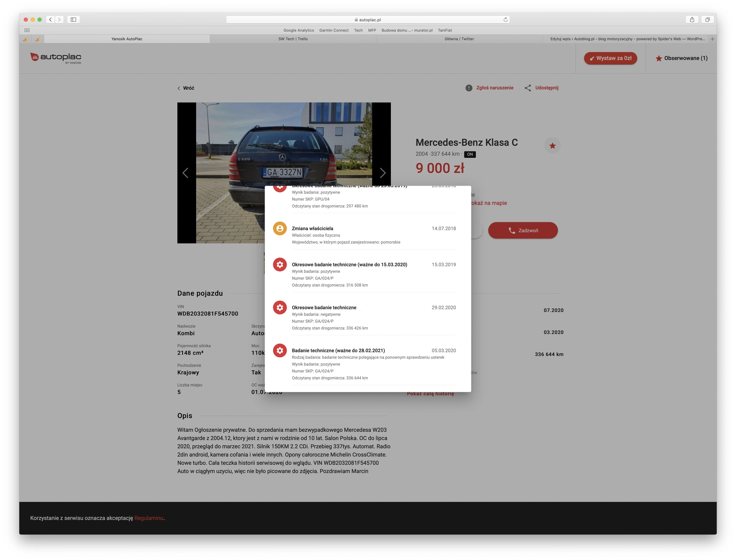Click Badanie techniczne (ważne do 28.02.2021) entry
736x560 pixels.
pos(338,350)
